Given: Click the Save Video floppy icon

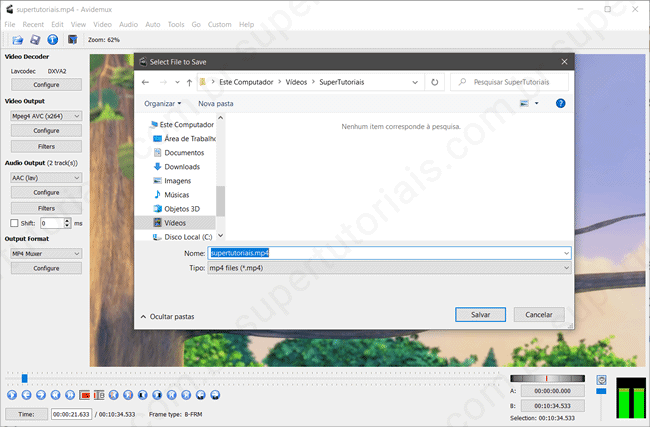Looking at the screenshot, I should [x=34, y=40].
